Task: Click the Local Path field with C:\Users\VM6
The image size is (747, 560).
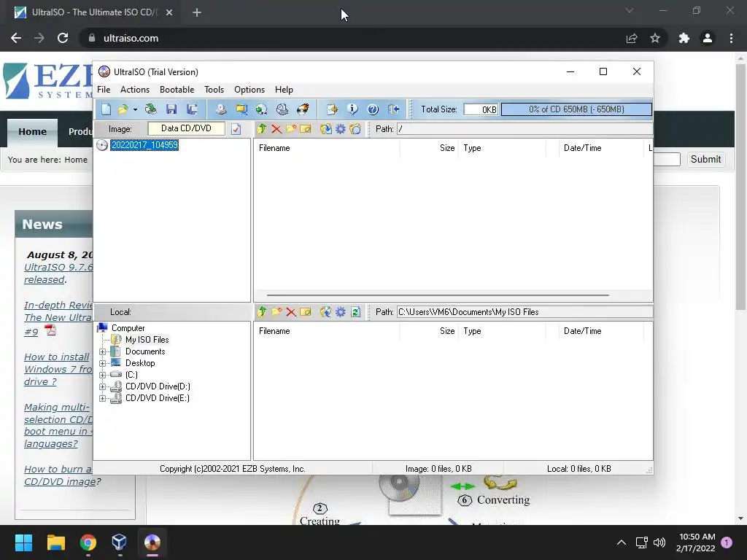Action: pyautogui.click(x=525, y=312)
